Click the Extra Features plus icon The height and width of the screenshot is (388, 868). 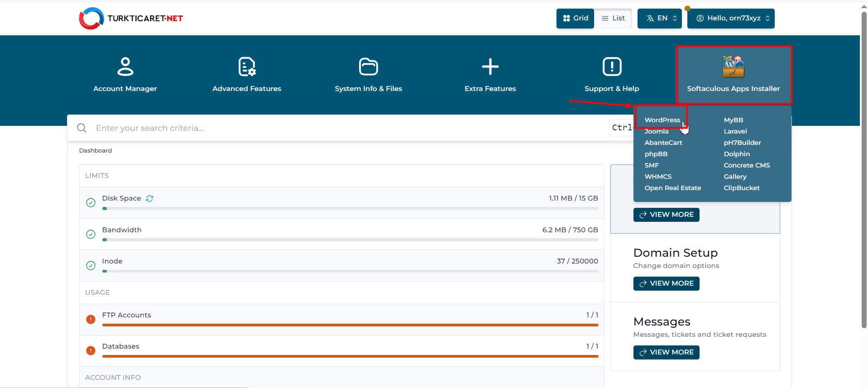490,67
